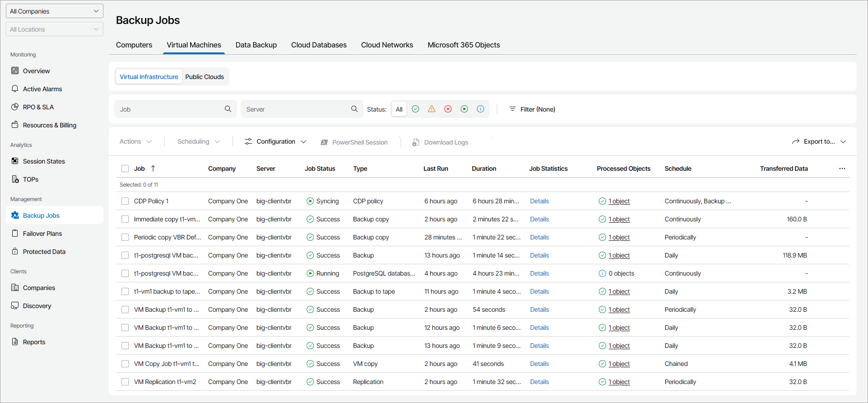Switch to Public Clouds view

205,77
